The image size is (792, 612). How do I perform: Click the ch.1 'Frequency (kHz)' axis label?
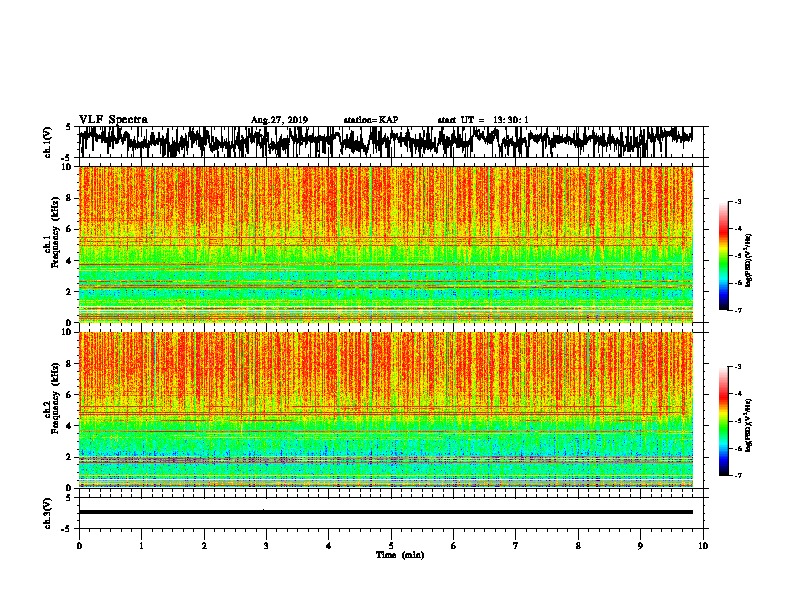pos(55,232)
